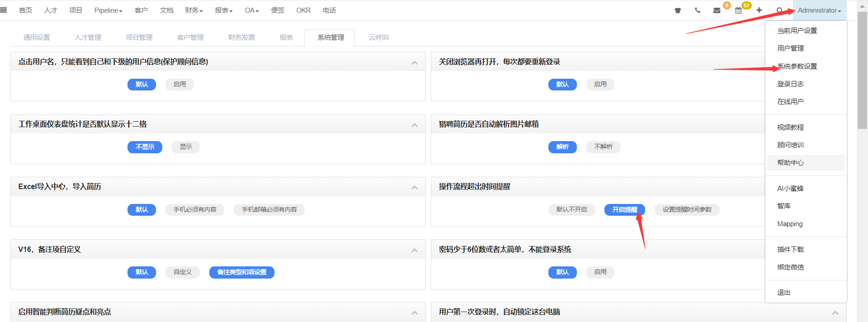Open 人才 in top navigation
The image size is (868, 322).
pos(50,10)
